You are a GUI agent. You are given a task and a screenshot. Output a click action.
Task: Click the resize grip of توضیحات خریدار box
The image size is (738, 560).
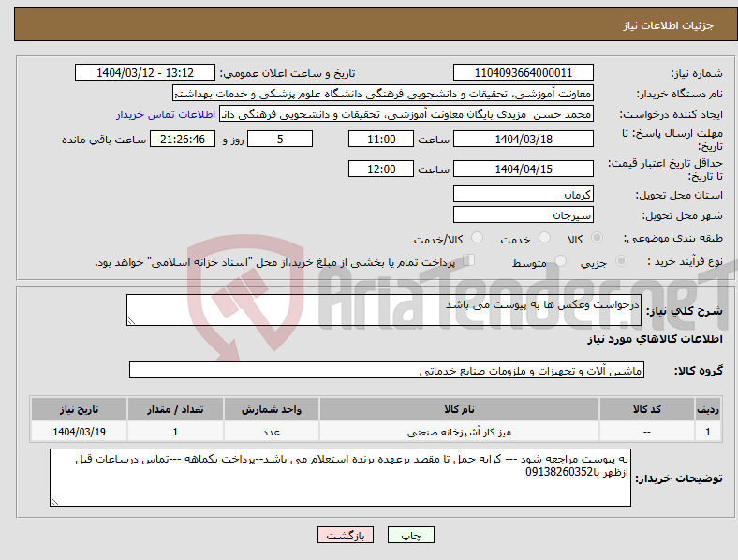pyautogui.click(x=54, y=502)
